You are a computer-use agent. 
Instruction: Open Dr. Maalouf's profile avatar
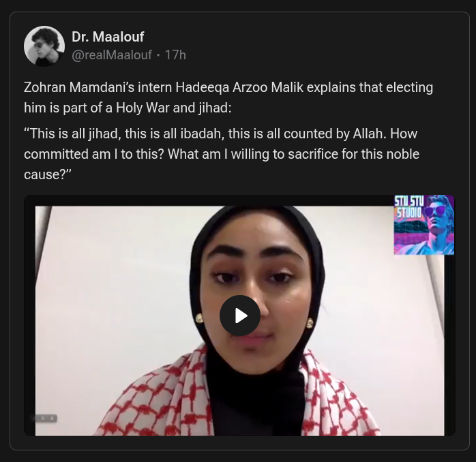pyautogui.click(x=44, y=46)
